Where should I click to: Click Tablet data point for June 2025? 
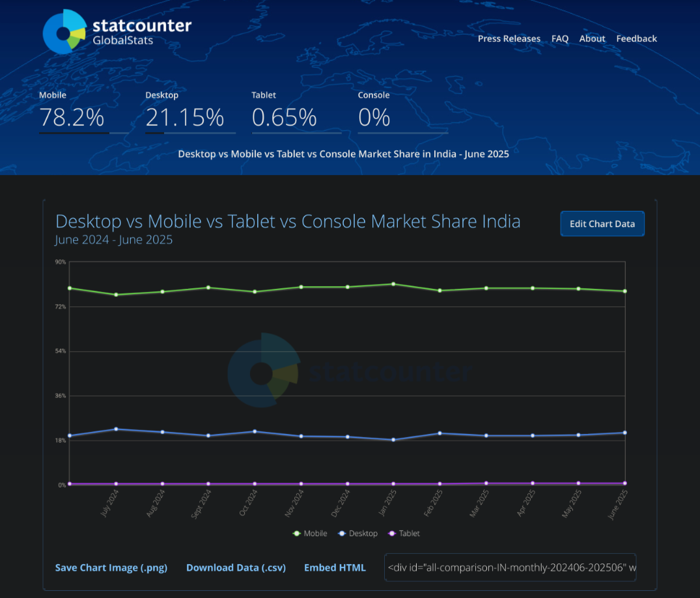point(624,483)
